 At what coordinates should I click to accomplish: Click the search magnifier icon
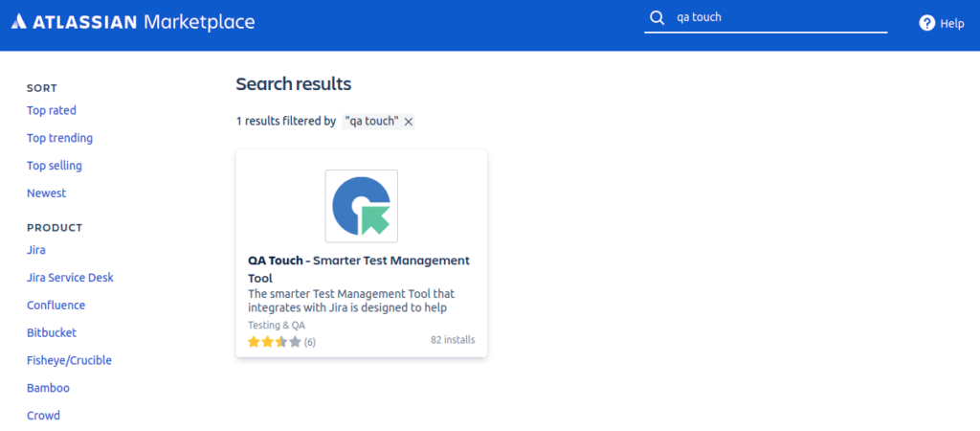click(x=657, y=18)
